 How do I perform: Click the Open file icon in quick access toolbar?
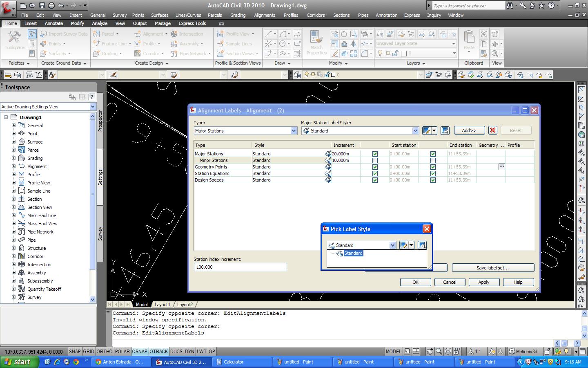33,6
